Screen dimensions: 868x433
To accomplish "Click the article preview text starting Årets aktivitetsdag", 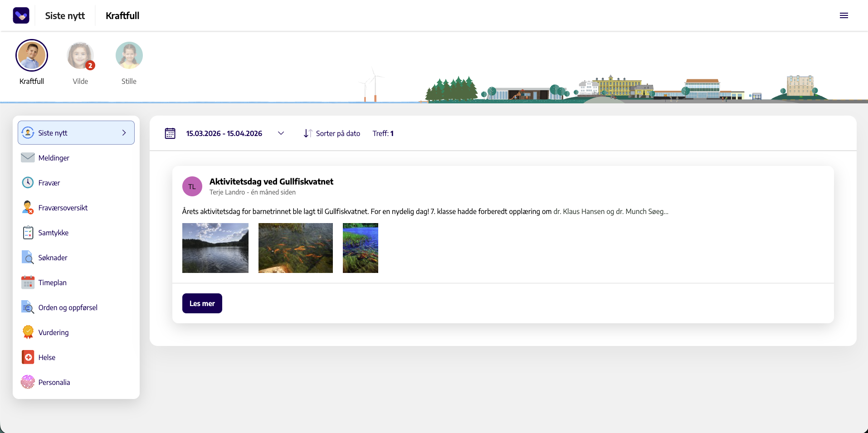I will click(425, 211).
